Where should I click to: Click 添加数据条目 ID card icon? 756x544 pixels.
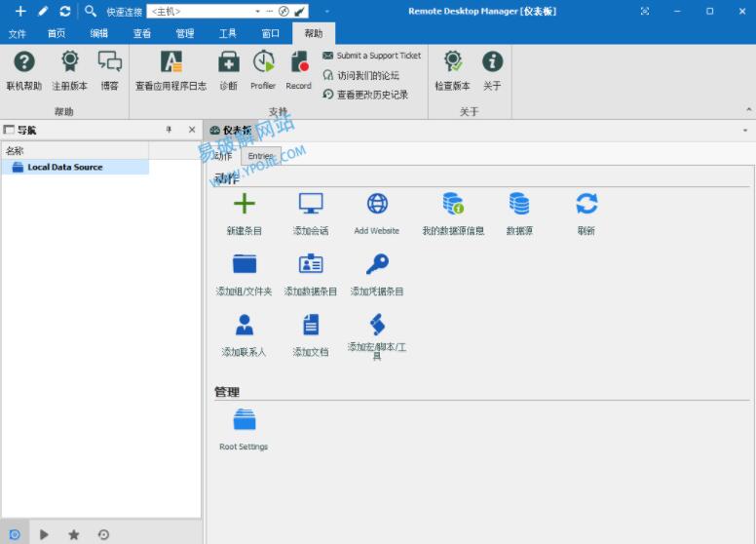[311, 264]
